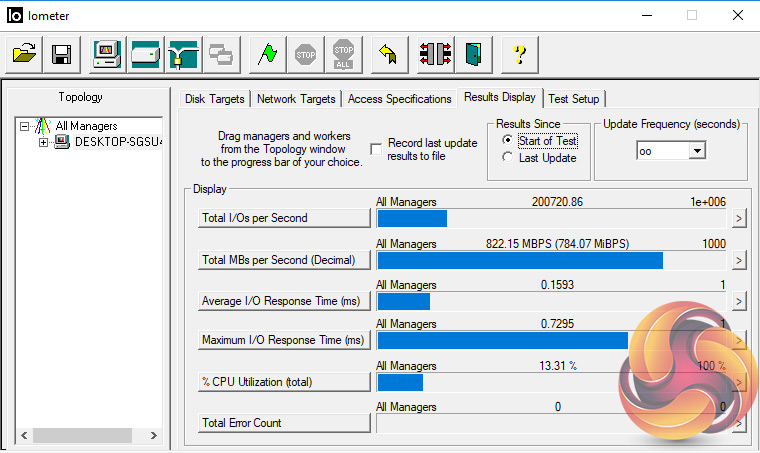Viewport: 760px width, 453px height.
Task: Click Average I/O Response Time (ms) button
Action: coord(284,301)
